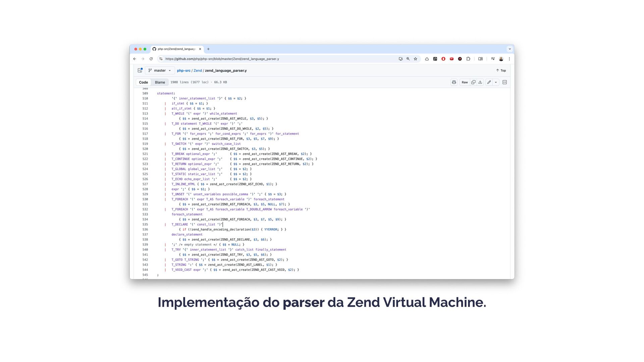The width and height of the screenshot is (644, 362).
Task: Click the 'statement:' rule name
Action: [x=166, y=94]
